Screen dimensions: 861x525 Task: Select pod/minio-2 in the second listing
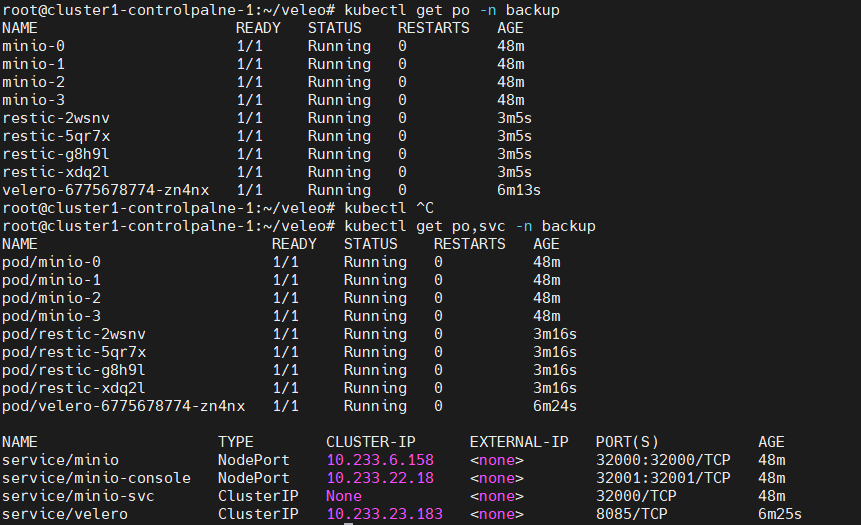(x=52, y=298)
